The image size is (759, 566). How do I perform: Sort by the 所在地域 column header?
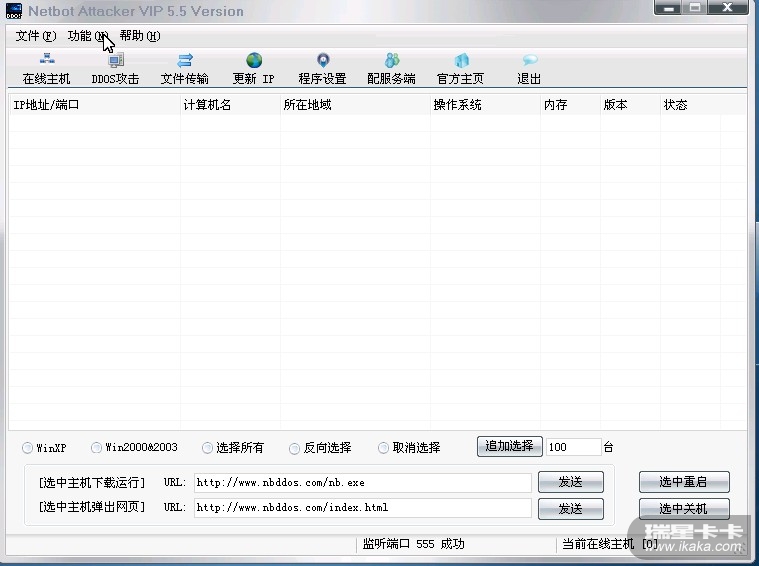point(355,105)
